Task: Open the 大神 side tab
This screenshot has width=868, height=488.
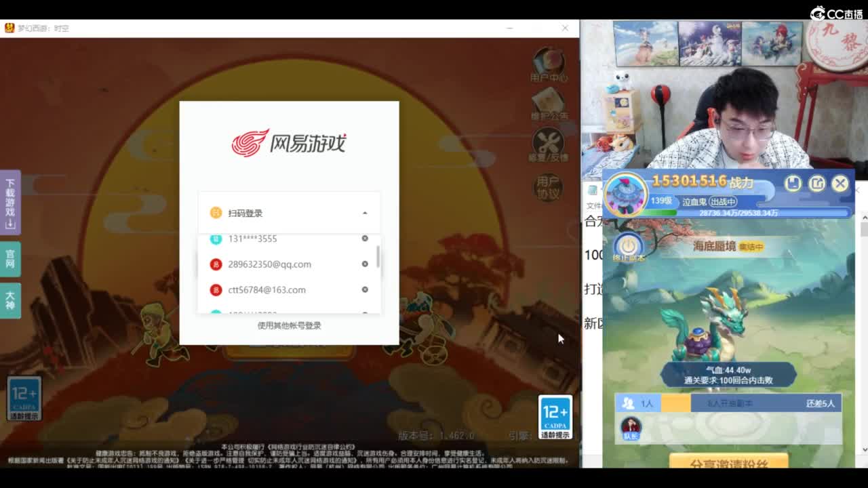Action: coord(10,301)
